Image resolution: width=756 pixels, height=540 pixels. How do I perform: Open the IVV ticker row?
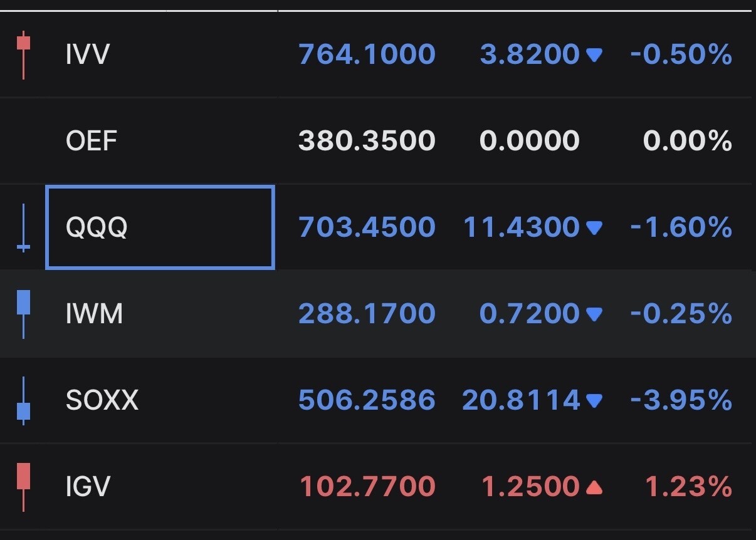click(378, 55)
